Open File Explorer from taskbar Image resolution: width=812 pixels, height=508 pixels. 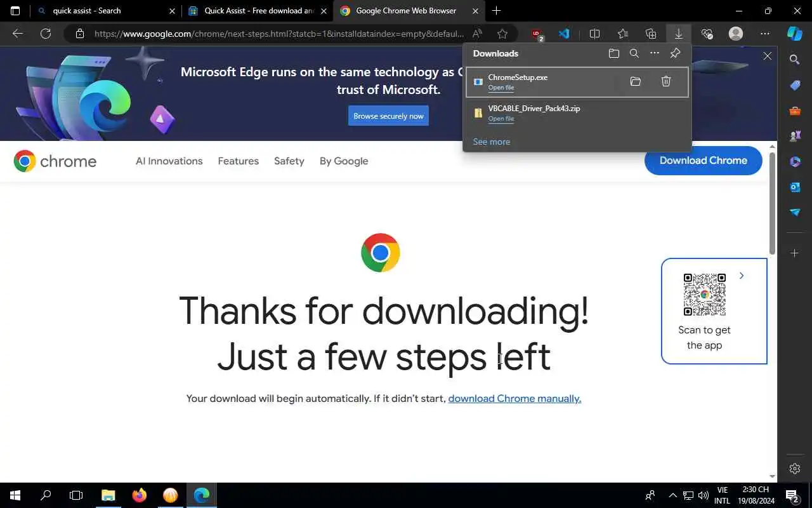[108, 495]
